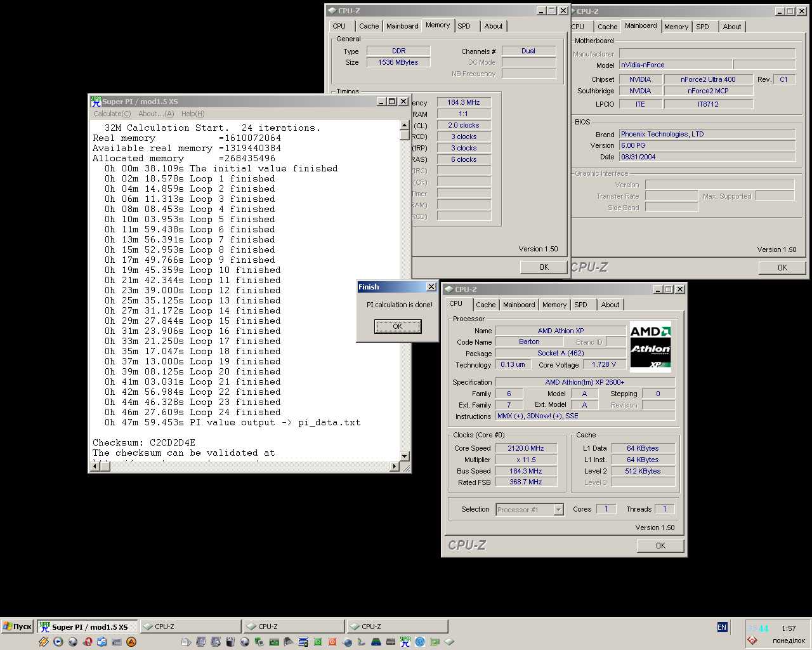Click Super PI horizontal scrollbar right arrow

coord(395,467)
